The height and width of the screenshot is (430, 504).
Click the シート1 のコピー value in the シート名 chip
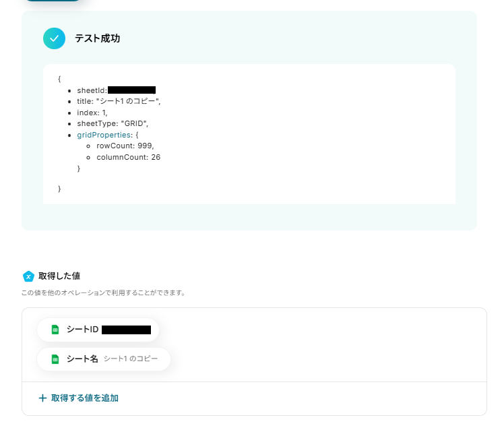pyautogui.click(x=131, y=359)
